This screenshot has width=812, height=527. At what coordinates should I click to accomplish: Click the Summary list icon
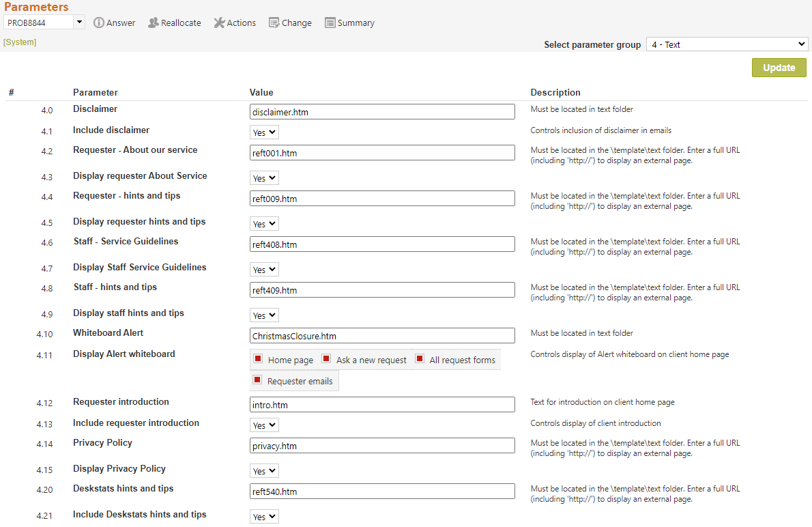[330, 23]
